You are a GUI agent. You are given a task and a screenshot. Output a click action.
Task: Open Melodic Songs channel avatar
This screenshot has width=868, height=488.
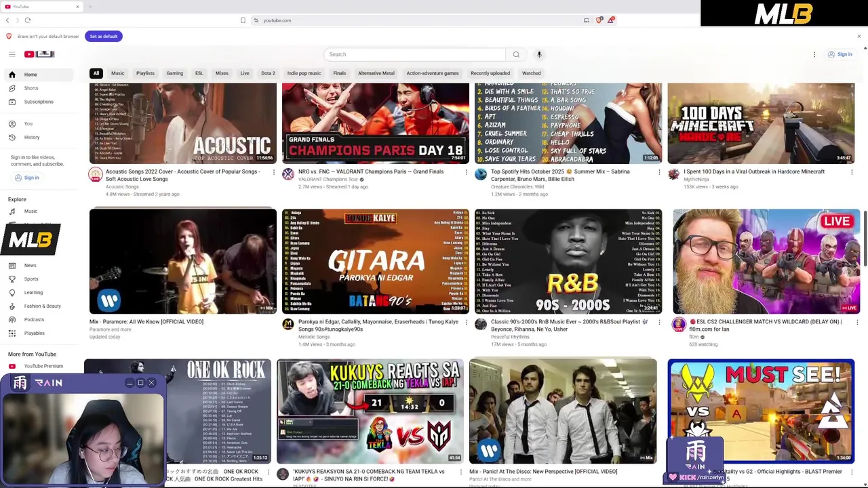coord(288,325)
